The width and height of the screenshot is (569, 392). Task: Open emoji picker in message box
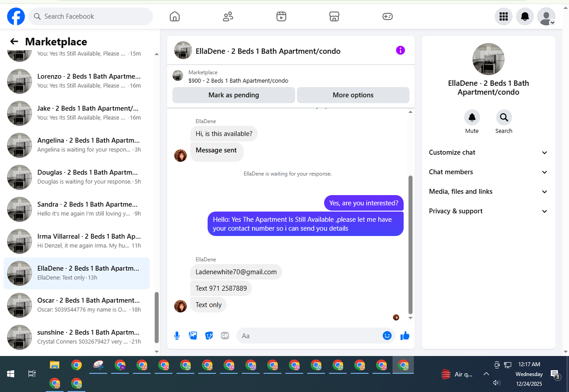[x=387, y=336]
